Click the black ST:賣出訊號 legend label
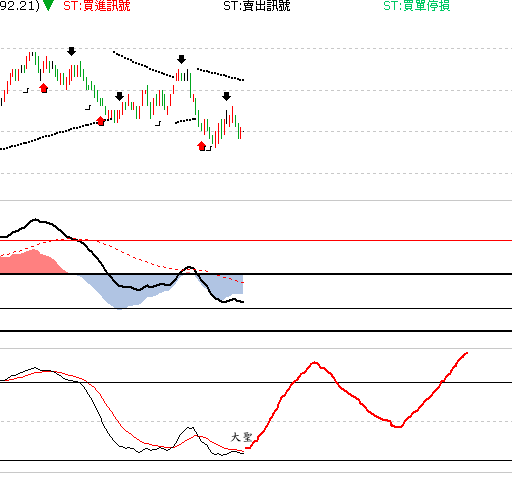 coord(257,6)
